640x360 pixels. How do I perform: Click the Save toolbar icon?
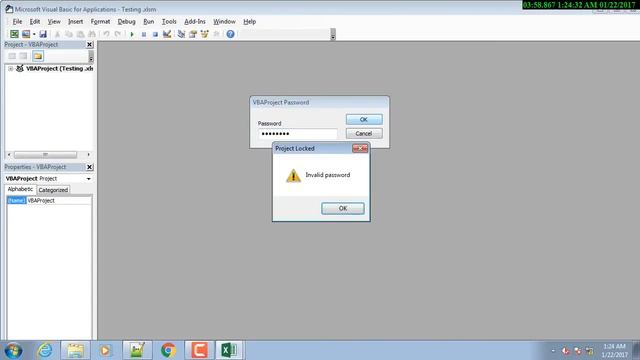pos(43,34)
